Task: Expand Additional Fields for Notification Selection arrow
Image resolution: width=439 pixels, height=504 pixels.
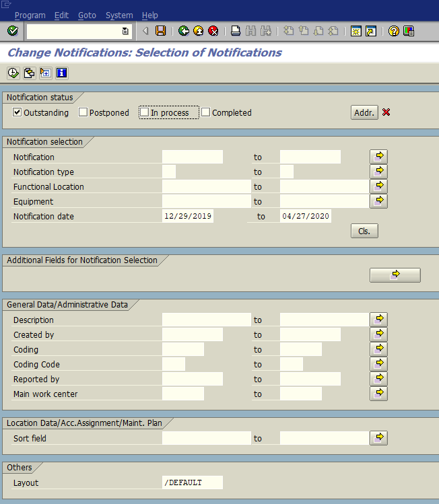Action: 395,275
